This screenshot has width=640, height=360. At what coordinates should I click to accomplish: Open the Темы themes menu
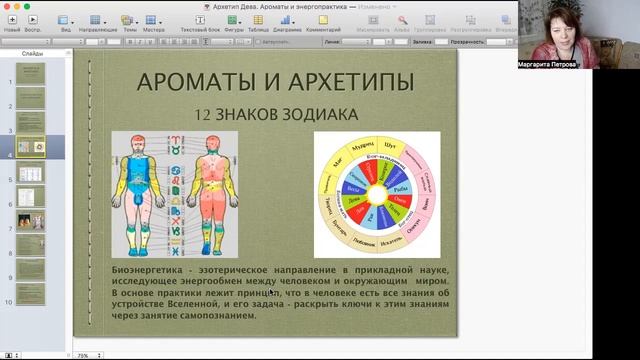130,23
